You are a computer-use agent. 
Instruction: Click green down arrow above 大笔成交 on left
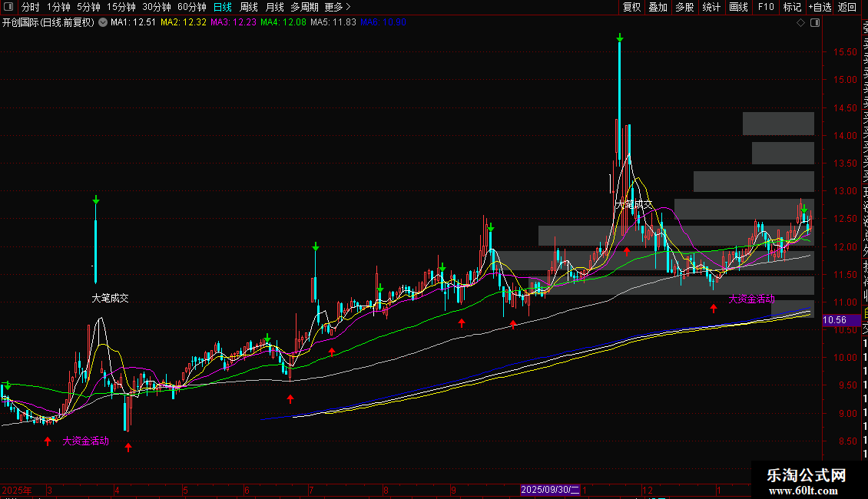(x=96, y=200)
